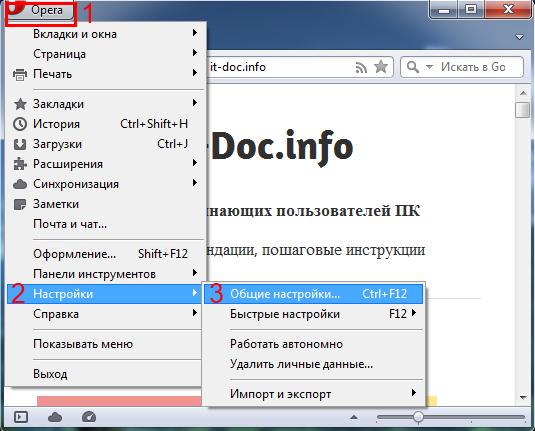Click the RSS feed icon in address bar
Viewport: 535px width, 431px height.
click(361, 68)
